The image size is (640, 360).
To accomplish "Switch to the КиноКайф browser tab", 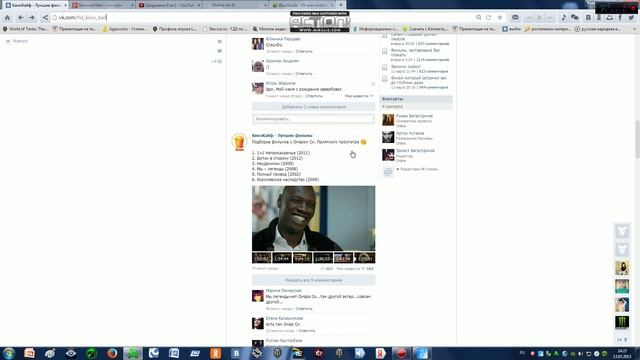I will (35, 5).
